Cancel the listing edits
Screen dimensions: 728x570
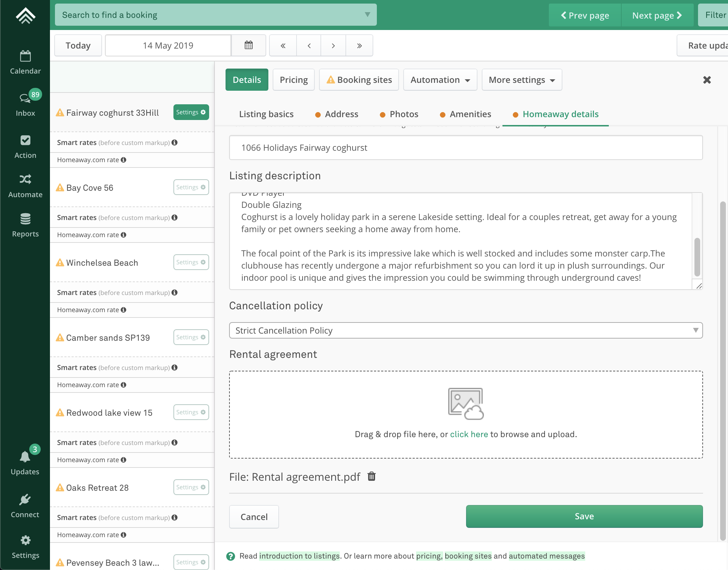point(254,517)
